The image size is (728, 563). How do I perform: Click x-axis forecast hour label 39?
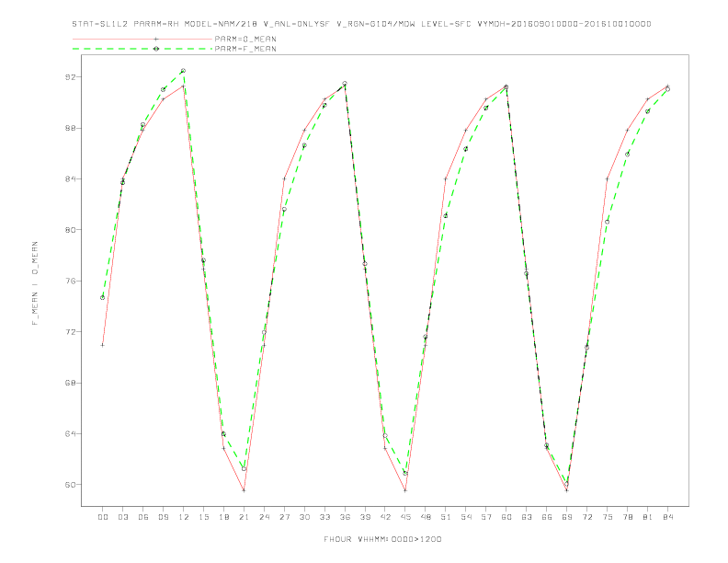click(x=365, y=517)
